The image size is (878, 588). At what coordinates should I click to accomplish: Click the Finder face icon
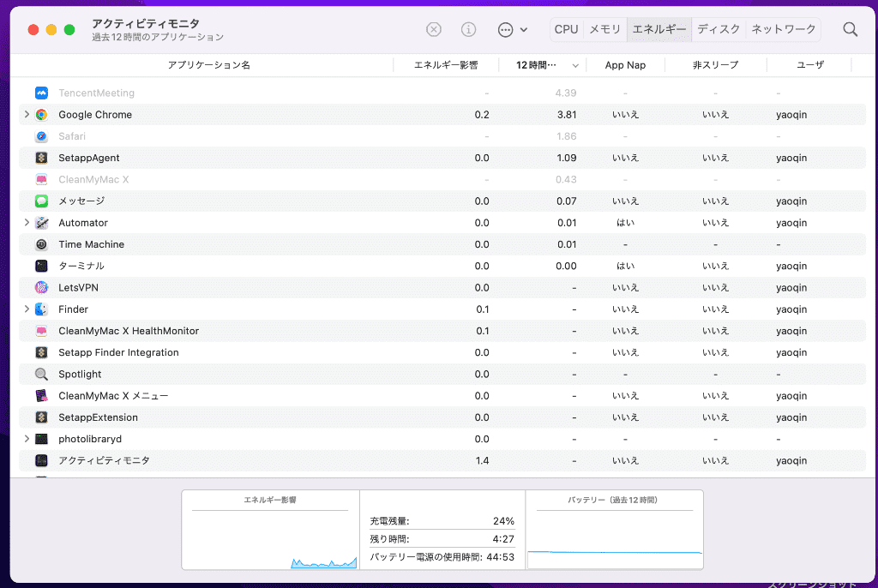(41, 309)
